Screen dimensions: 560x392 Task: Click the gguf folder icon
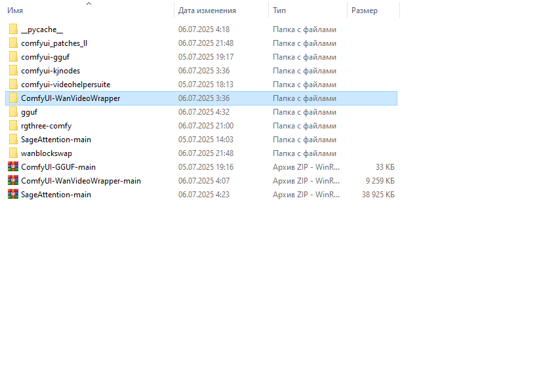point(13,111)
